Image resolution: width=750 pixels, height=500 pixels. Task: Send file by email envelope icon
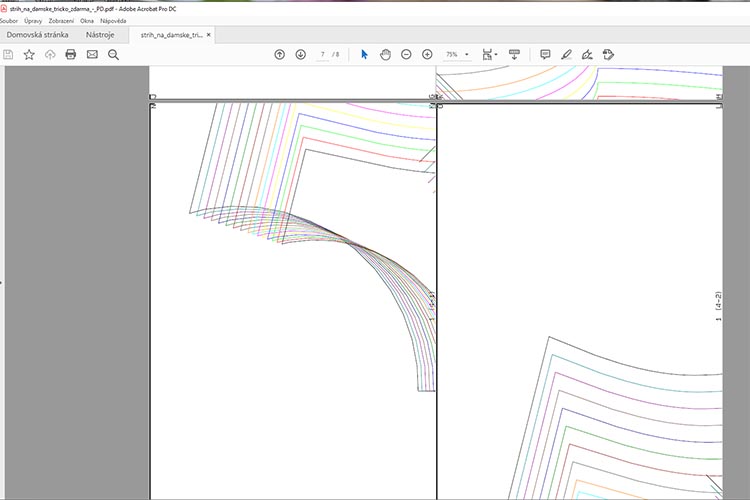(92, 54)
